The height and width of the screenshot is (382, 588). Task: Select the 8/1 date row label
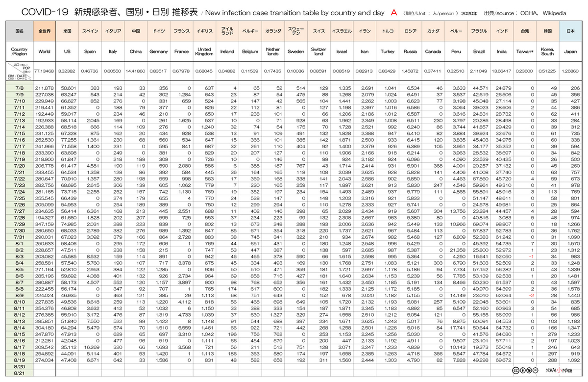click(x=20, y=244)
